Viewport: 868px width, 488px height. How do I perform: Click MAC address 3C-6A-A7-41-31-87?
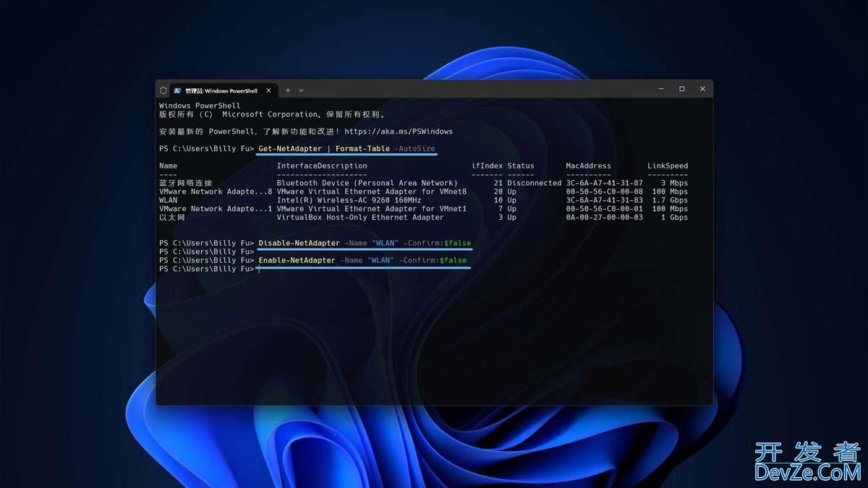coord(604,183)
